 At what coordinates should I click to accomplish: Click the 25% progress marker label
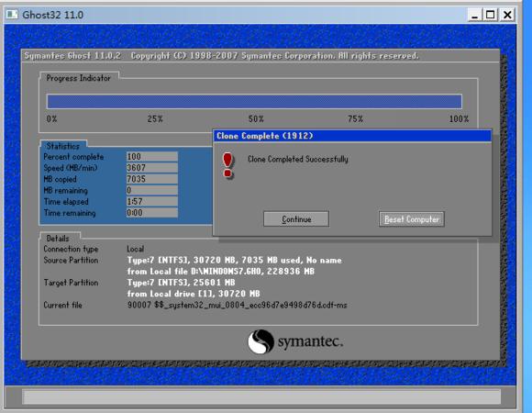tap(155, 118)
